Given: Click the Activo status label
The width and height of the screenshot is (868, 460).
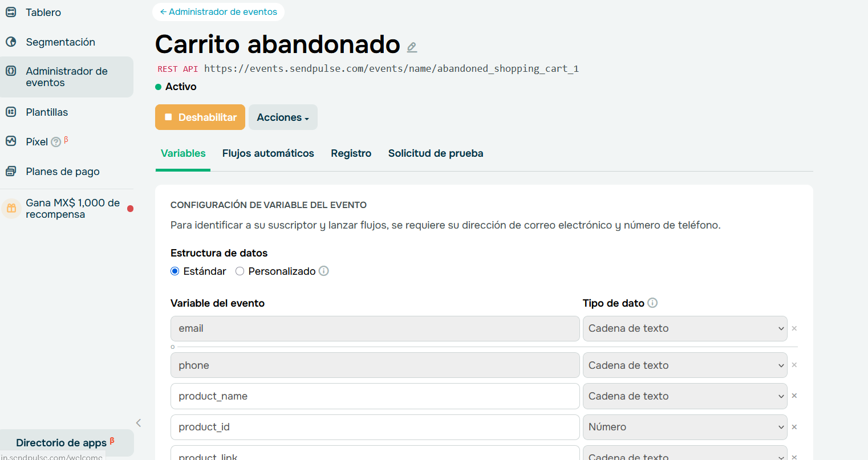Looking at the screenshot, I should coord(181,87).
